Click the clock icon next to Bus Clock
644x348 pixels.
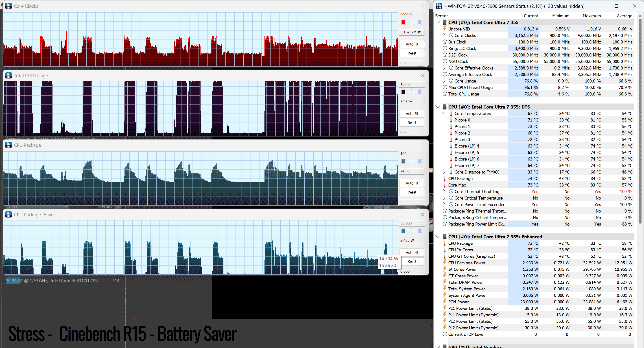tap(445, 42)
